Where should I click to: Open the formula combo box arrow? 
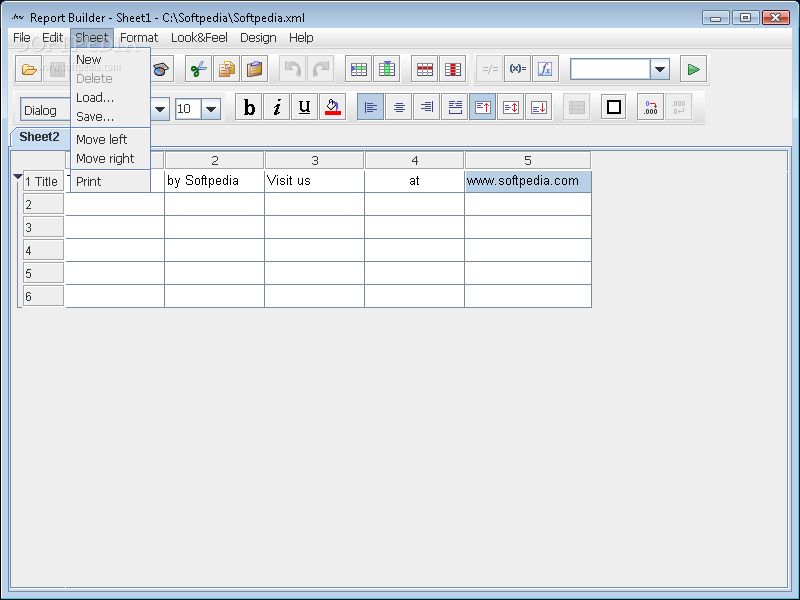[x=660, y=69]
